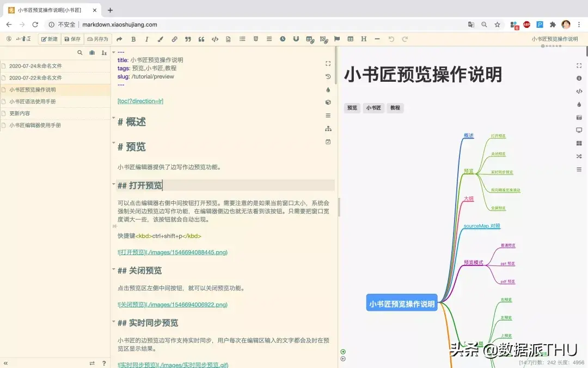588x368 pixels.
Task: Open file 更新内容
Action: [55, 113]
